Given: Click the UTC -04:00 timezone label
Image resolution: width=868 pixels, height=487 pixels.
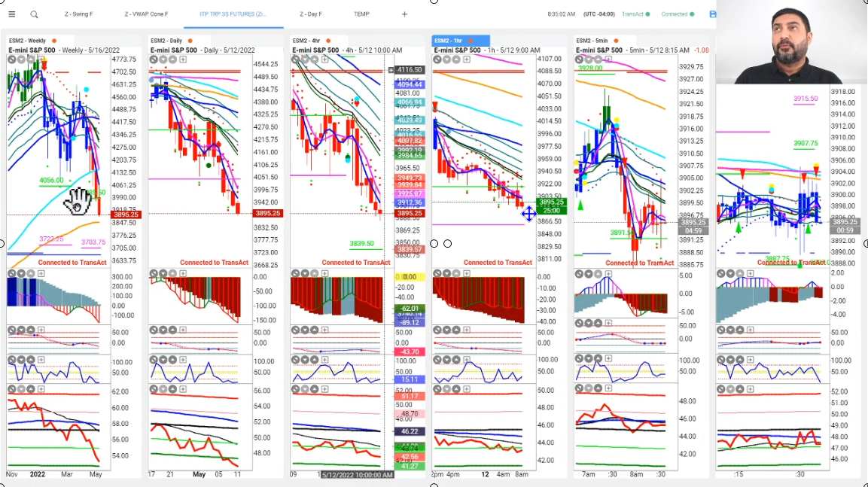Looking at the screenshot, I should pos(599,14).
